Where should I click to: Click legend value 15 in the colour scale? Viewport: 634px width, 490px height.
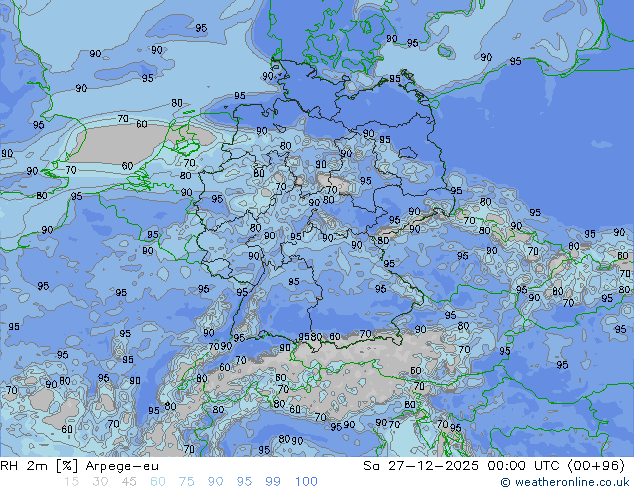(71, 482)
